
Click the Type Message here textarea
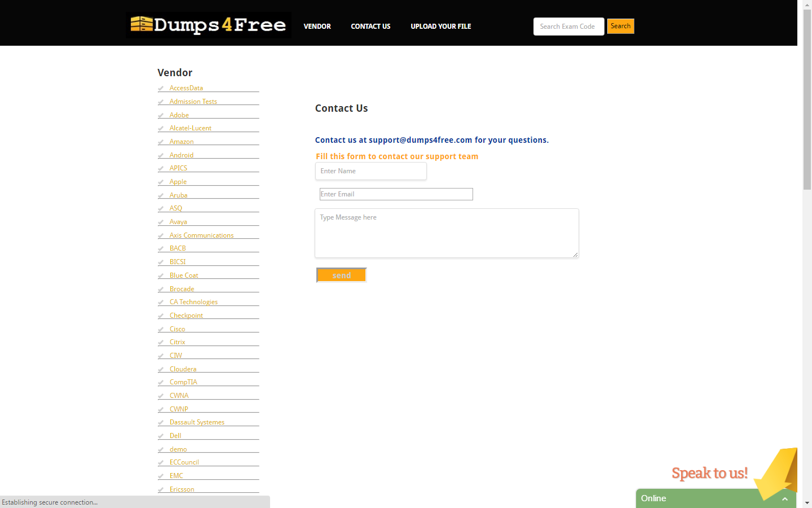[447, 233]
